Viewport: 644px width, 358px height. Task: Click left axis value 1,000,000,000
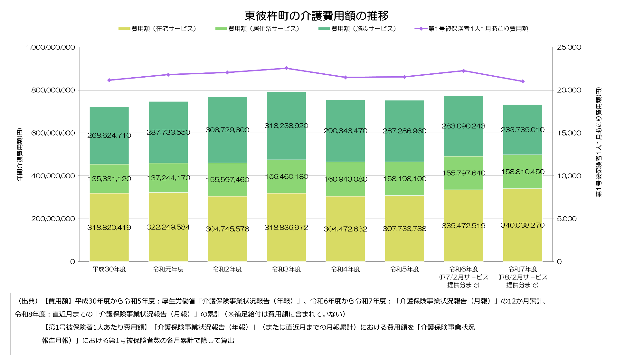tap(51, 47)
